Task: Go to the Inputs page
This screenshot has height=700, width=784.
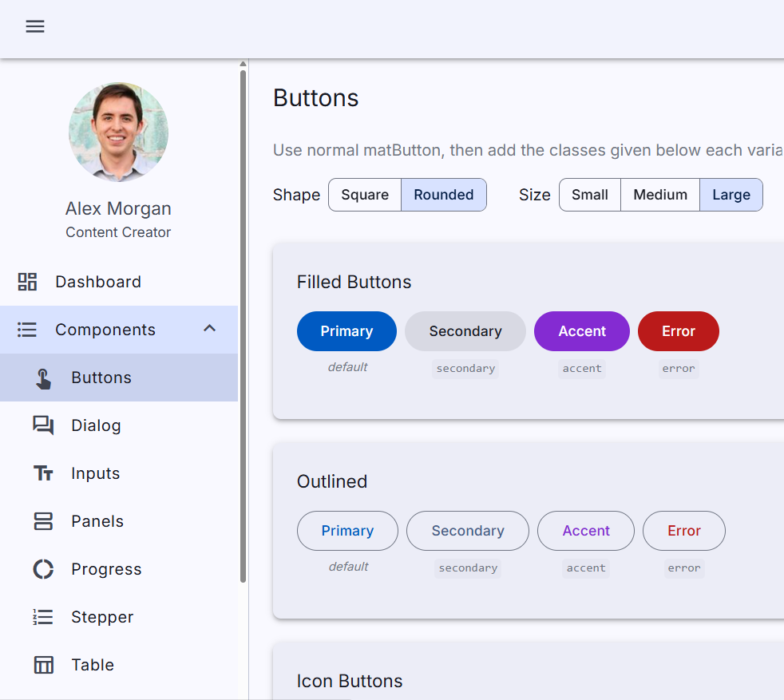Action: (x=119, y=473)
